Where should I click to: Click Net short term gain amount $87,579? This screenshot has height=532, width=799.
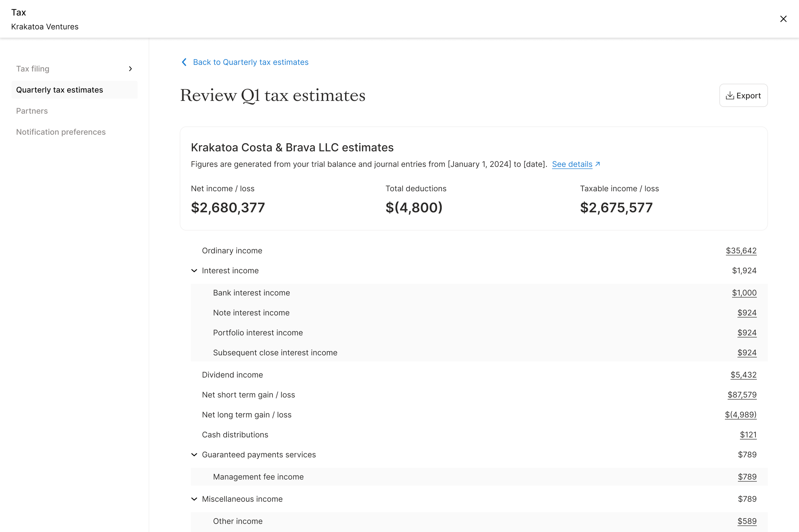(x=741, y=395)
